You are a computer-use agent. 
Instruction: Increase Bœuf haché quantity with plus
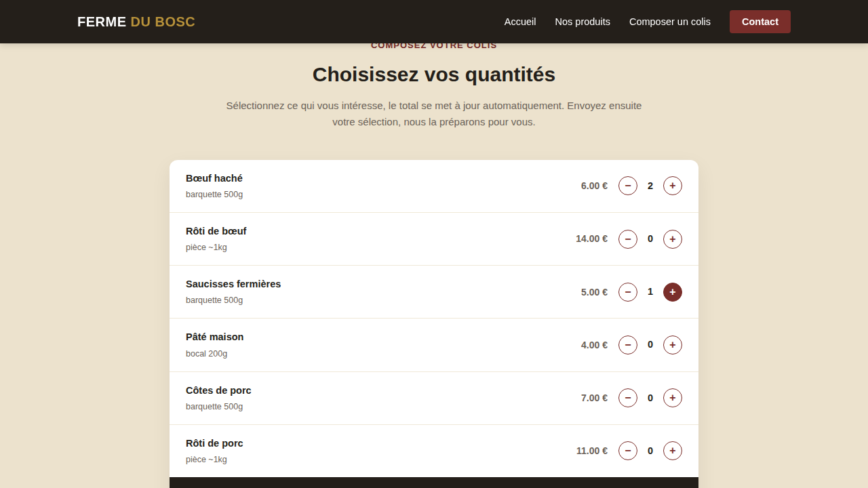[x=673, y=186]
